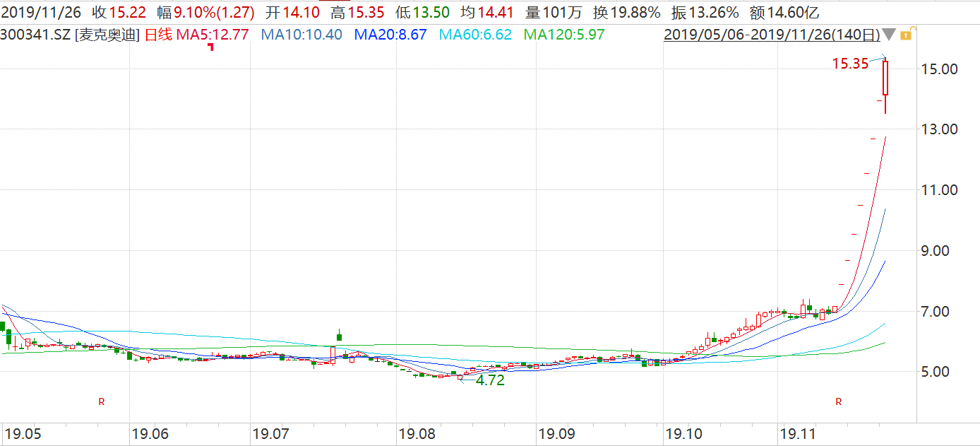Click the left R marker near 19.05
Screen dimensions: 980x446
pos(101,401)
